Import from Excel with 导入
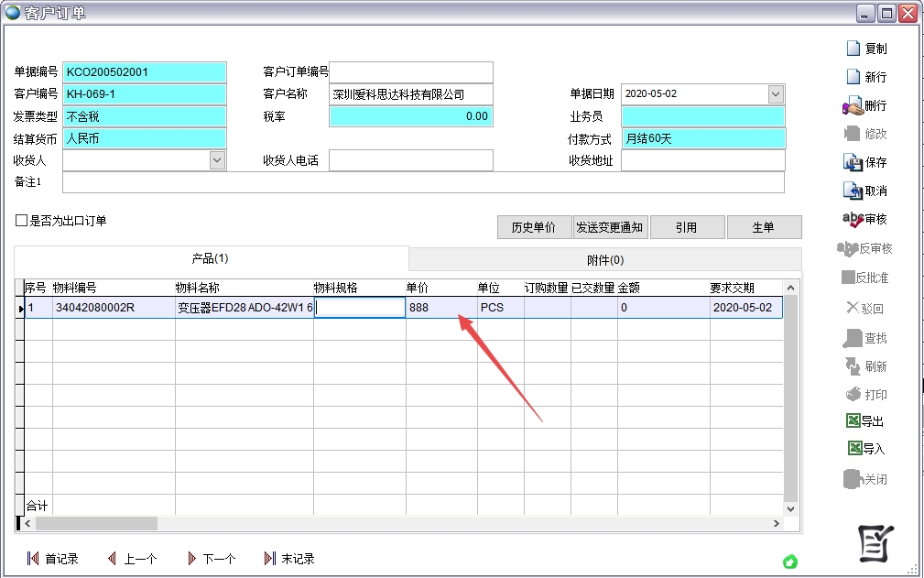 pyautogui.click(x=853, y=449)
